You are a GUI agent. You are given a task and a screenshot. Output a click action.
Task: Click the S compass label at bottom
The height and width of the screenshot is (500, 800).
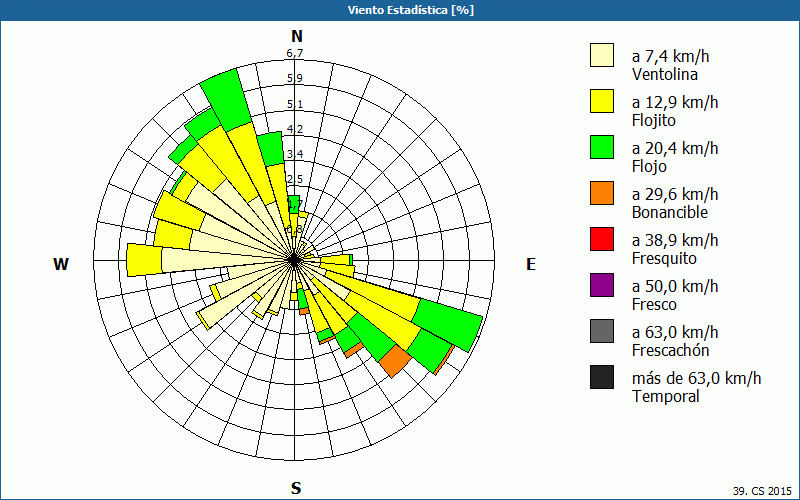pos(296,488)
